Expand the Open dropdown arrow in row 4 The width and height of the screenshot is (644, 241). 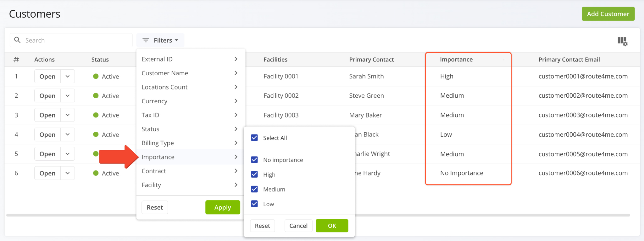[68, 135]
